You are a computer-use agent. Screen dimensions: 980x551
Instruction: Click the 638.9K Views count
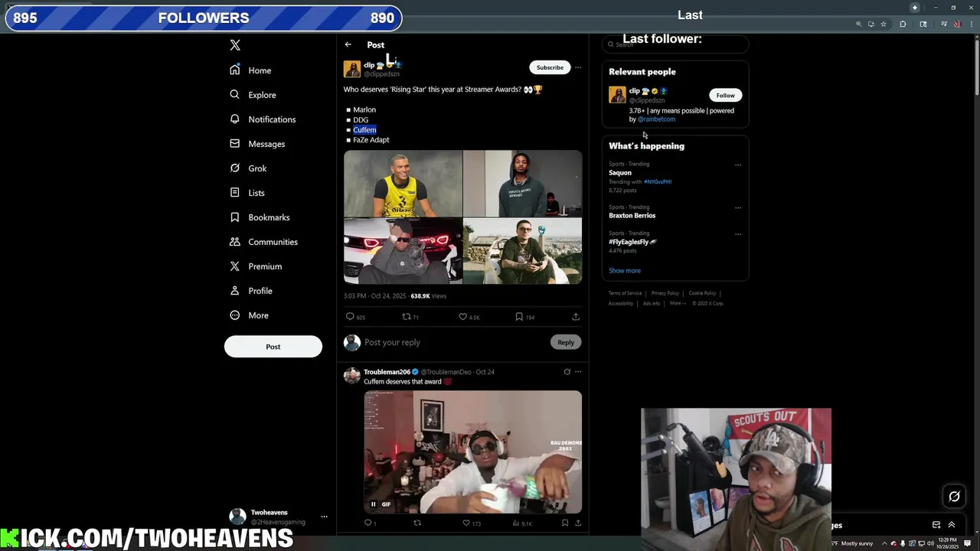(x=428, y=295)
